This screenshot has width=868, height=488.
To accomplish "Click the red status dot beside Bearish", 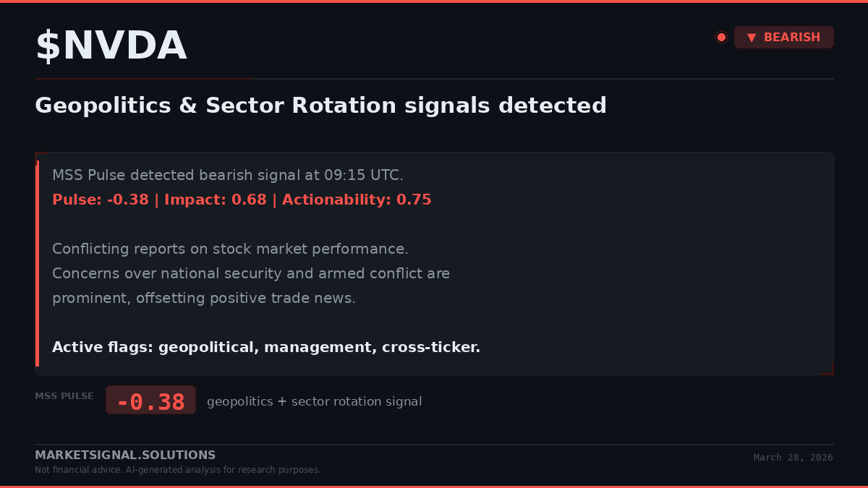I will coord(721,38).
